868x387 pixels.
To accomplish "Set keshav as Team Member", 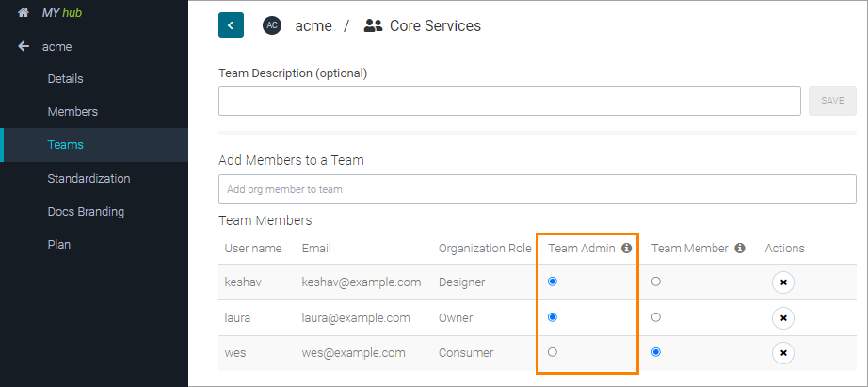I will click(x=656, y=282).
